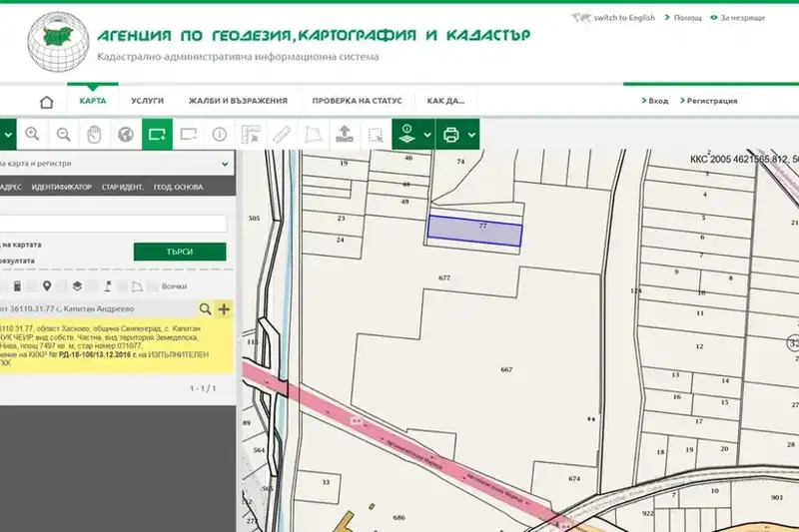Screen dimensions: 799x532
Task: Click the ТЪРСИ search button
Action: (180, 252)
